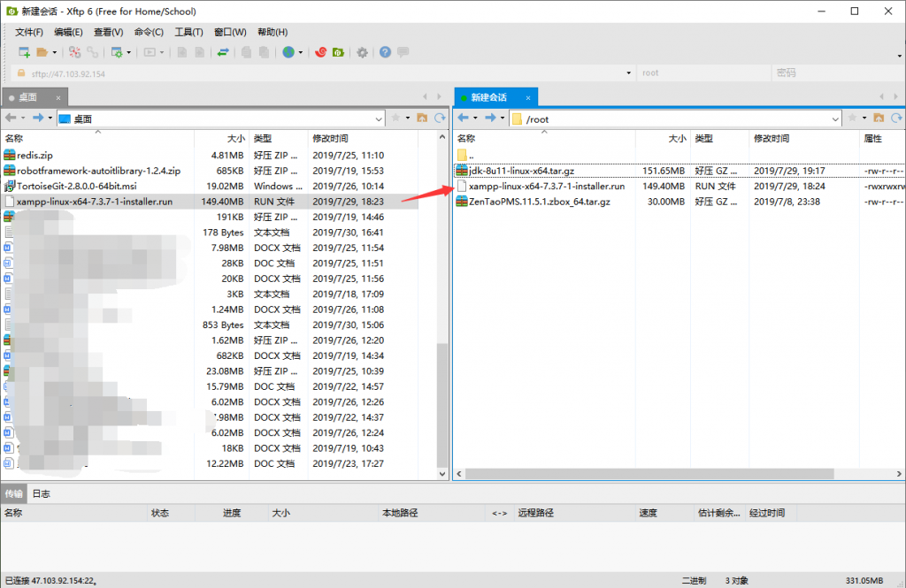Screen dimensions: 906x588
Task: Switch to the 传输 tab
Action: click(14, 494)
